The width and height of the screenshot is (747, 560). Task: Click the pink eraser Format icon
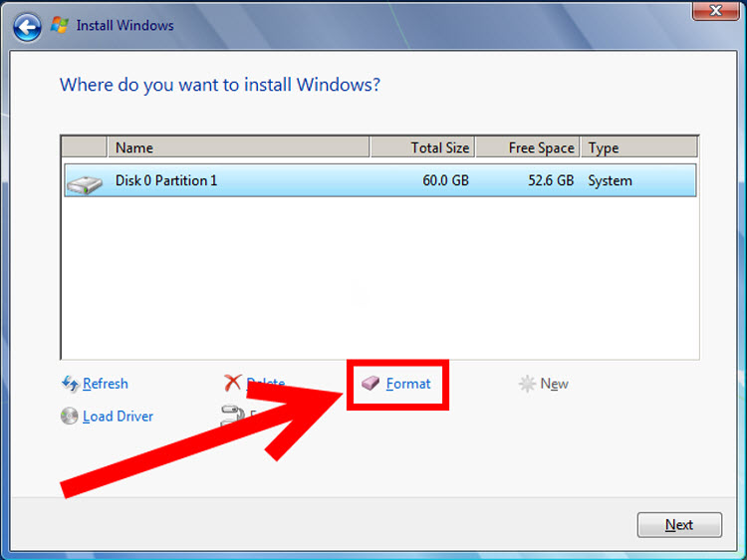pos(371,383)
